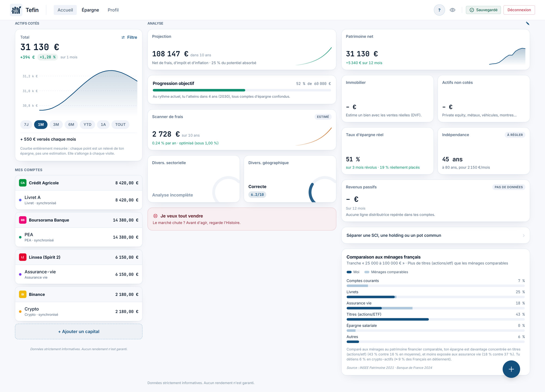Click the edit pencil icon near Analyse
Viewport: 545px width, 392px height.
(x=528, y=23)
